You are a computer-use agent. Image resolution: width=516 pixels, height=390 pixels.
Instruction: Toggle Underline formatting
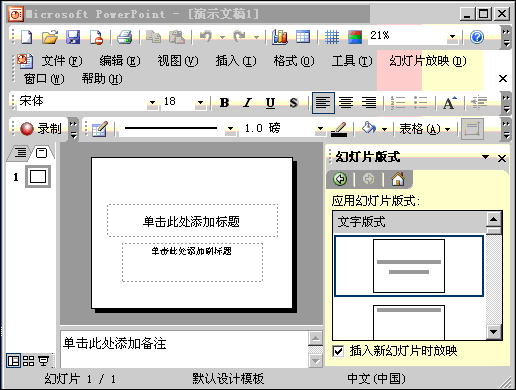pyautogui.click(x=270, y=102)
